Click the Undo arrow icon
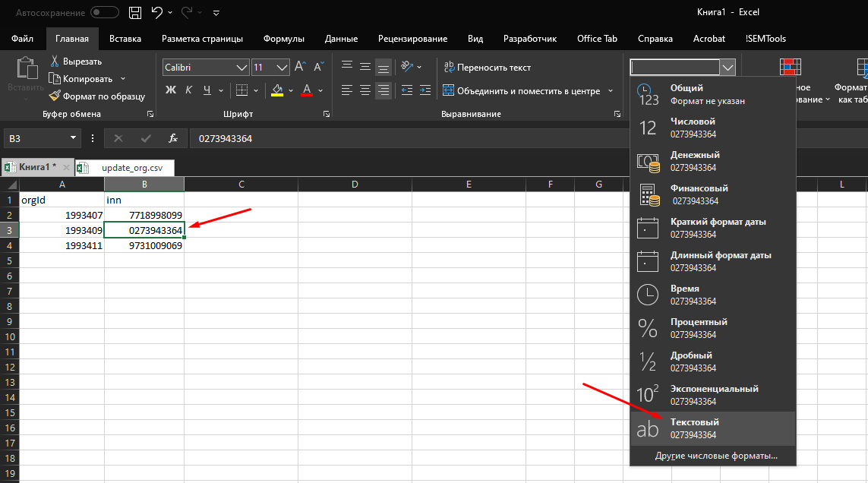 click(157, 12)
